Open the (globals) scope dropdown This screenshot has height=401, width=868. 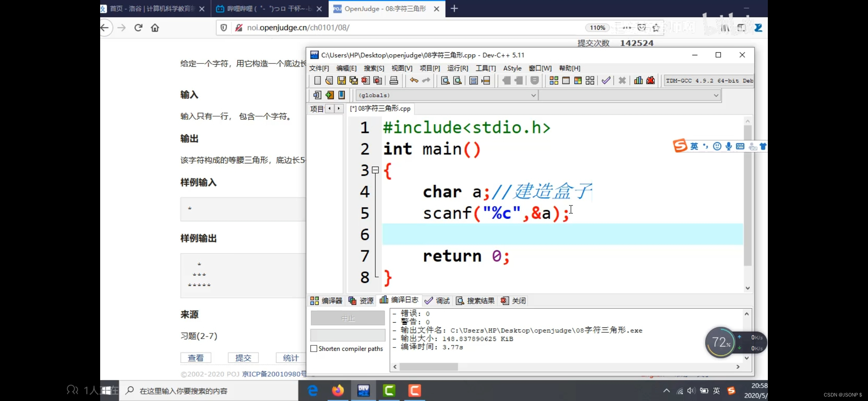point(533,95)
